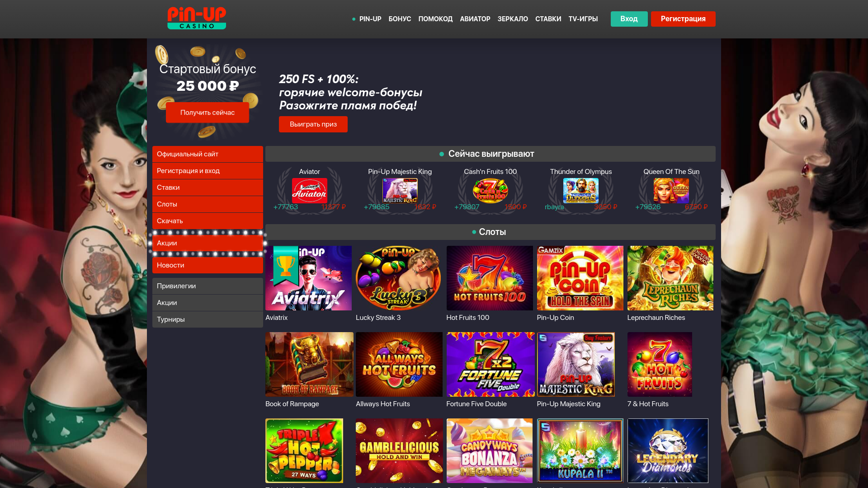Viewport: 868px width, 488px height.
Task: Open Queen Of The Sun winner icon
Action: (x=671, y=190)
